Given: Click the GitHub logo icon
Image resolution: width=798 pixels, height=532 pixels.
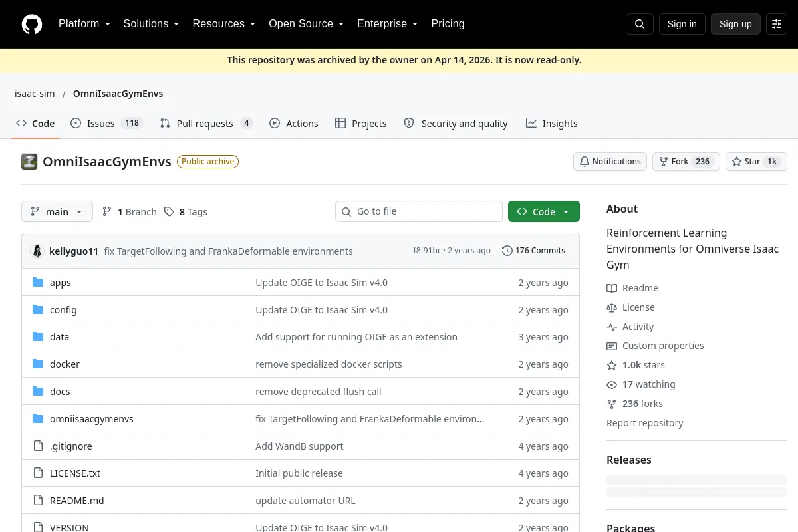Looking at the screenshot, I should (32, 24).
